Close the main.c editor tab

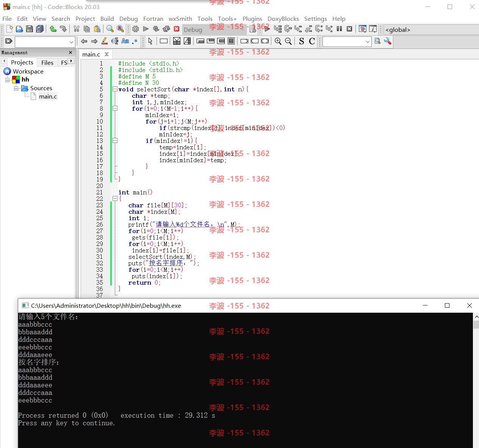pos(107,54)
